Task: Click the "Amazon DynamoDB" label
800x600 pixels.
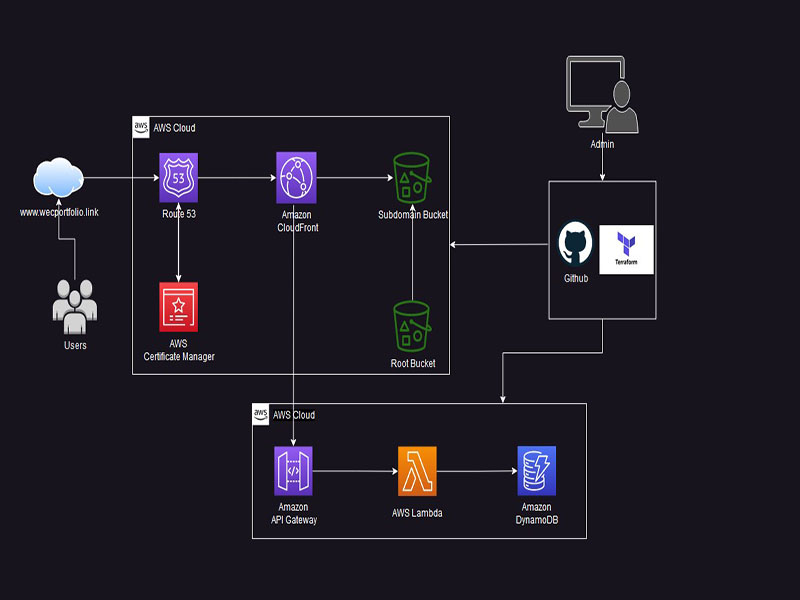Action: point(537,514)
